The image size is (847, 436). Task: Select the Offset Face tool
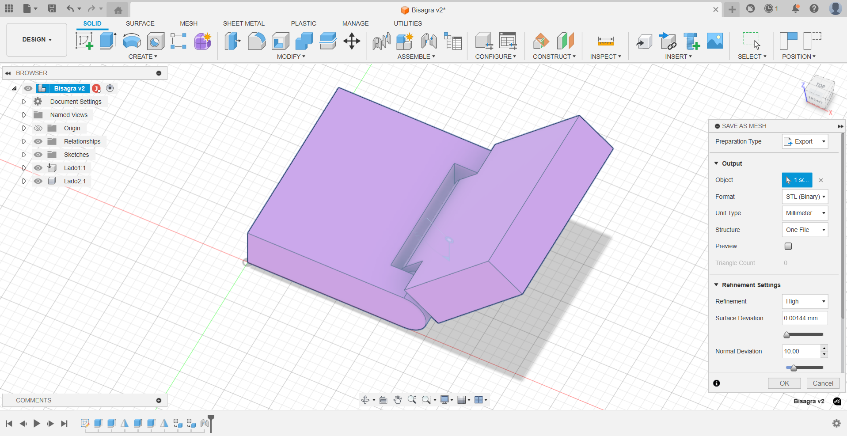tap(328, 41)
